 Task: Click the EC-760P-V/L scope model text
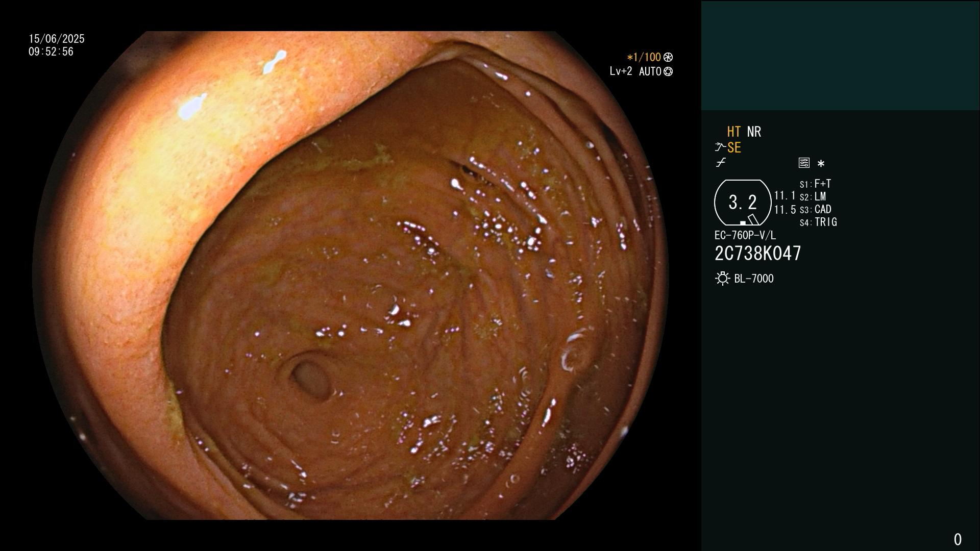pos(745,235)
